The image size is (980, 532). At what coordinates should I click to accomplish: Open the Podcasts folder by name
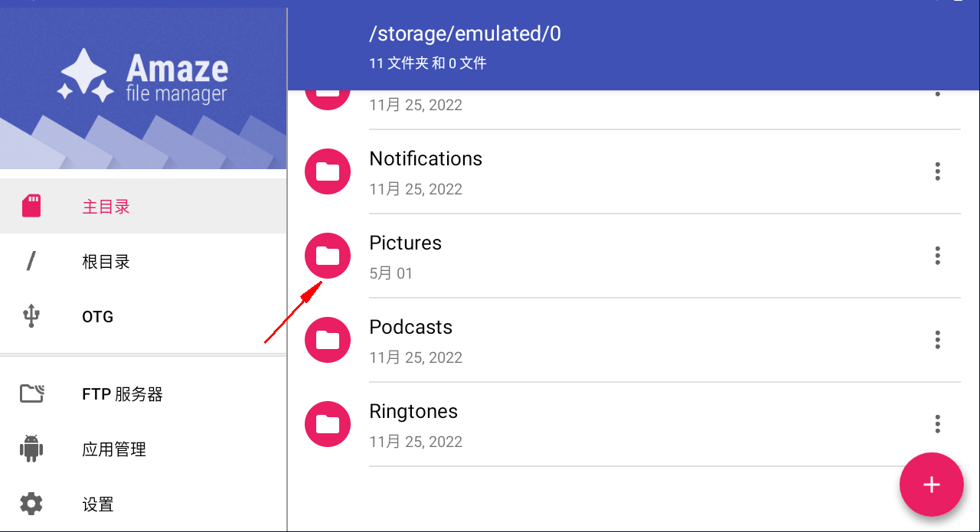click(410, 328)
